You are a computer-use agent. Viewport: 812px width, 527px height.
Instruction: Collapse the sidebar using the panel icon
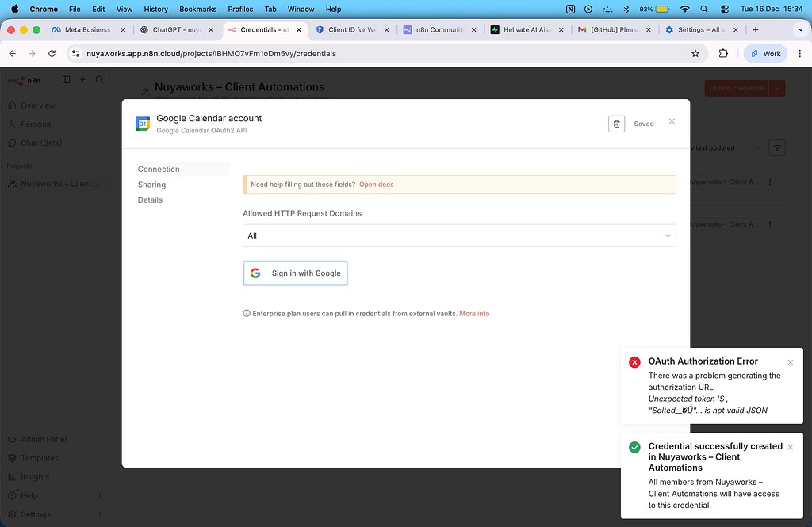(x=66, y=79)
